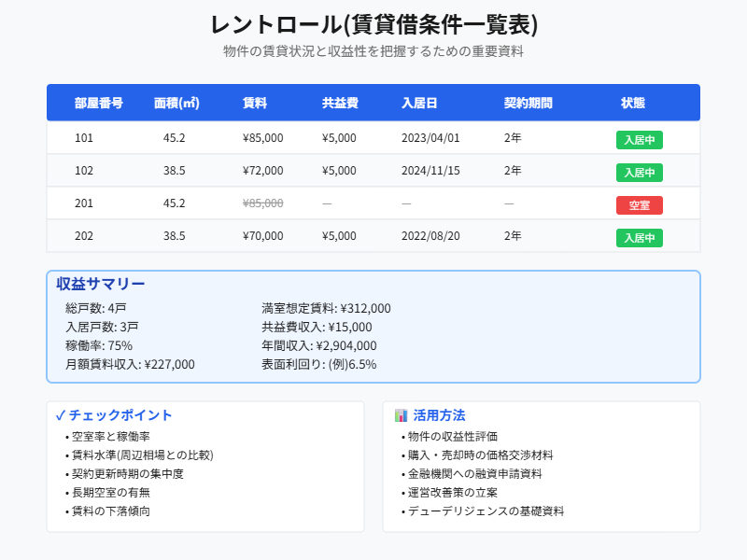The image size is (747, 560).
Task: Click the 状態 column header
Action: [632, 103]
